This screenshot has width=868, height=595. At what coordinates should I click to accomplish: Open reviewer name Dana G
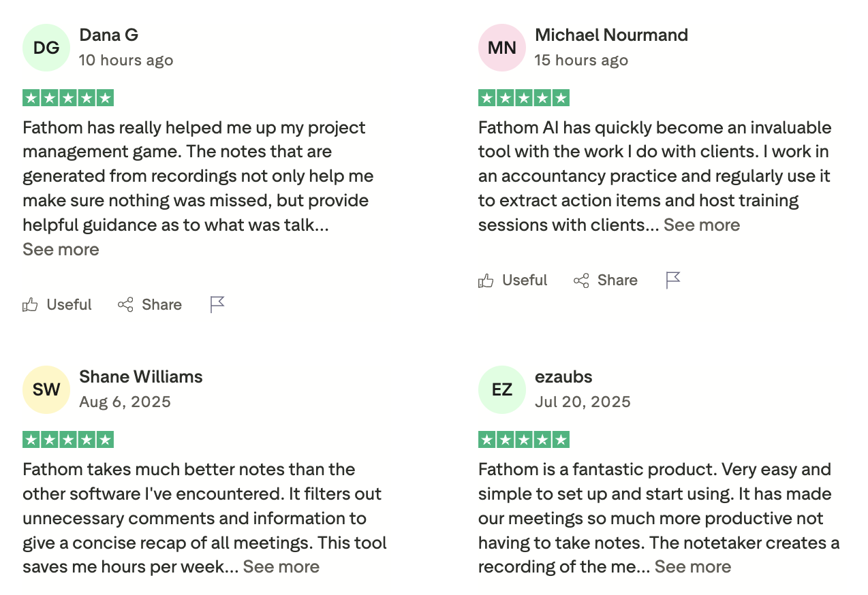click(x=108, y=34)
